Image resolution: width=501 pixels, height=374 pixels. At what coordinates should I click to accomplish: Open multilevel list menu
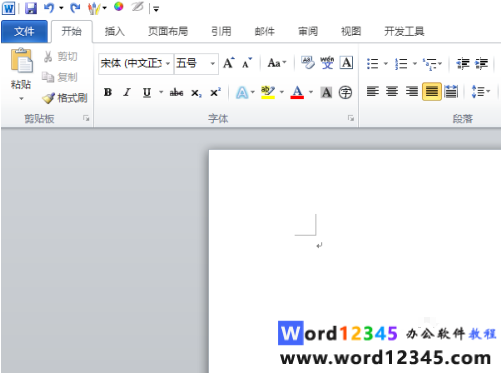coord(432,63)
